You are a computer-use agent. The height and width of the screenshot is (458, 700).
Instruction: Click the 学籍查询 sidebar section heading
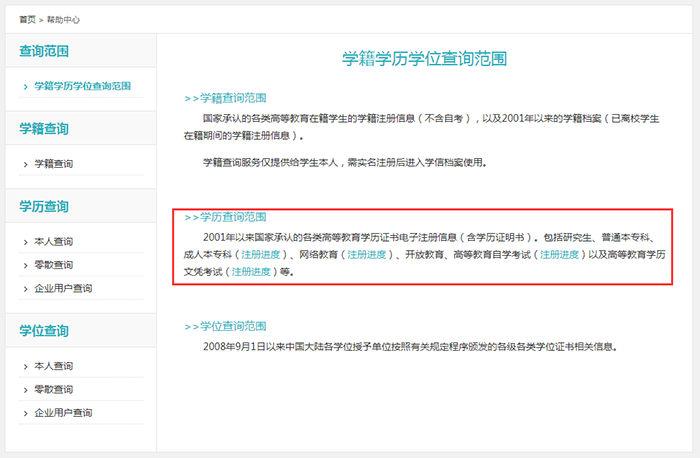(x=44, y=129)
